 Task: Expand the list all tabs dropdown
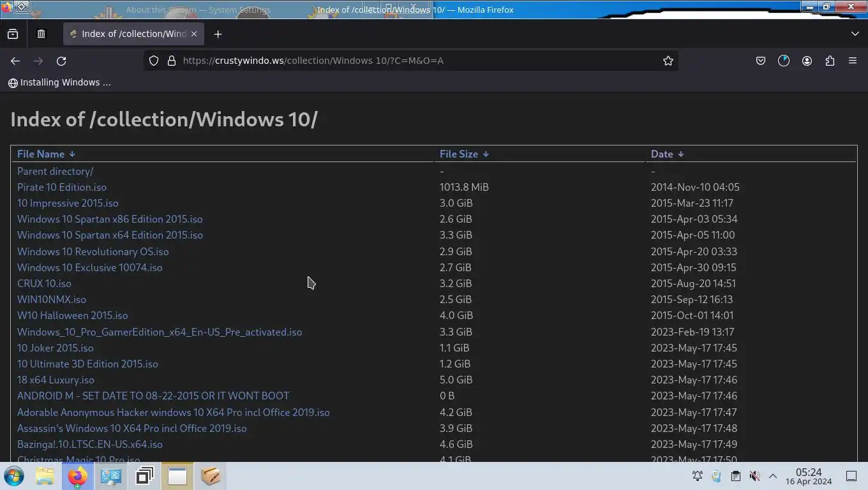(855, 34)
